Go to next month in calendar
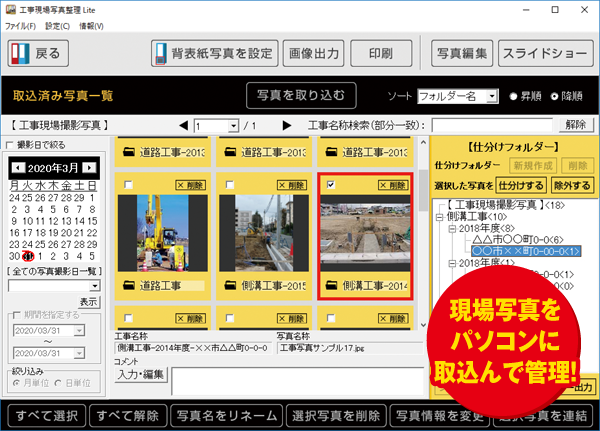This screenshot has height=431, width=600. click(x=89, y=168)
